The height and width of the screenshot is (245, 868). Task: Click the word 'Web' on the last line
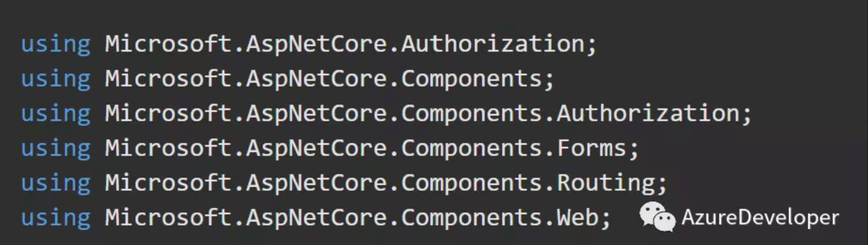click(577, 218)
